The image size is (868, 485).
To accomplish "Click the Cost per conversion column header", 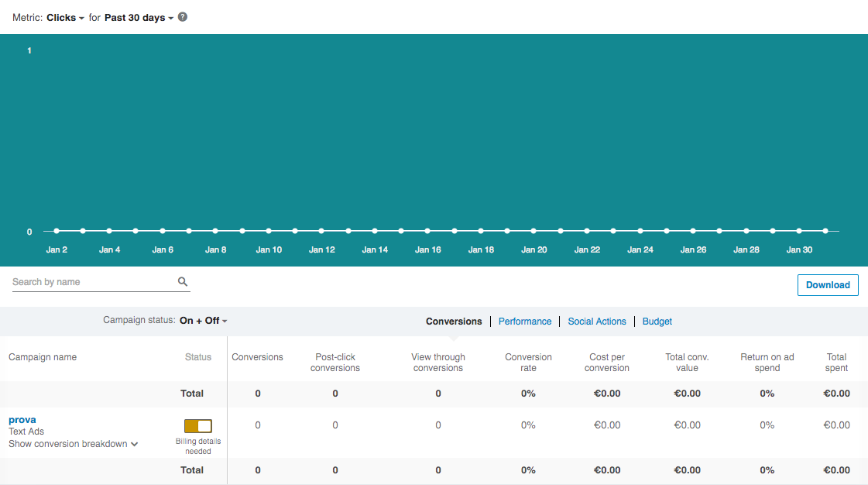I will click(x=607, y=362).
